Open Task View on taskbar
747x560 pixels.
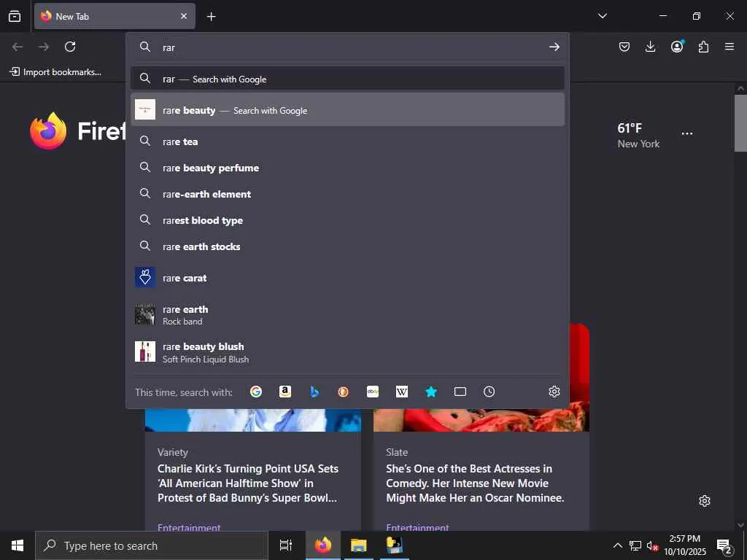point(285,545)
